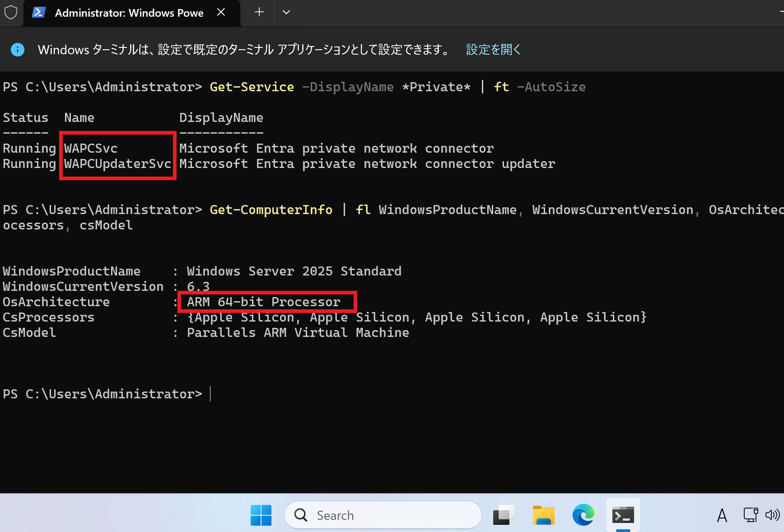
Task: Select the Administrator: Windows PowerShell tab
Action: (131, 13)
